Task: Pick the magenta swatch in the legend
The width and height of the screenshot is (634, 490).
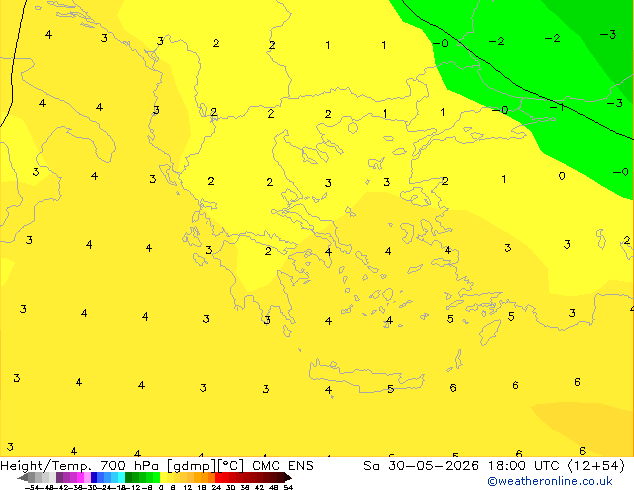Action: (80, 477)
